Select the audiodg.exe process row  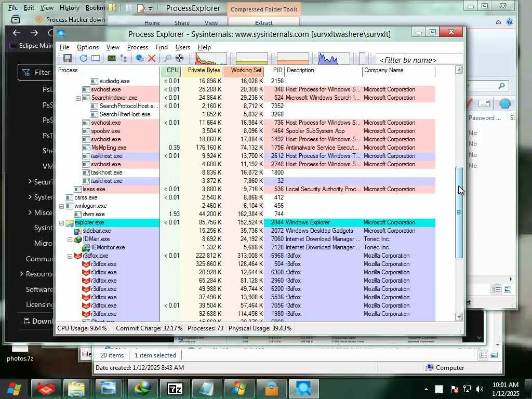tap(245, 81)
